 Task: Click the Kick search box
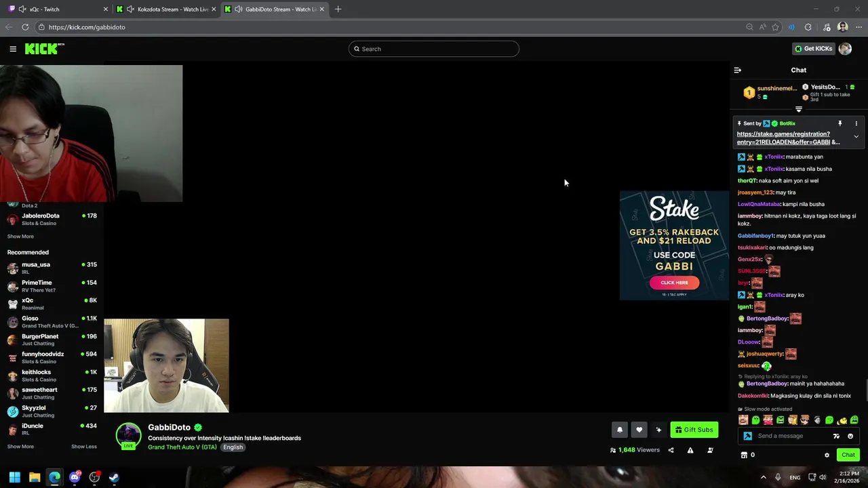(434, 49)
